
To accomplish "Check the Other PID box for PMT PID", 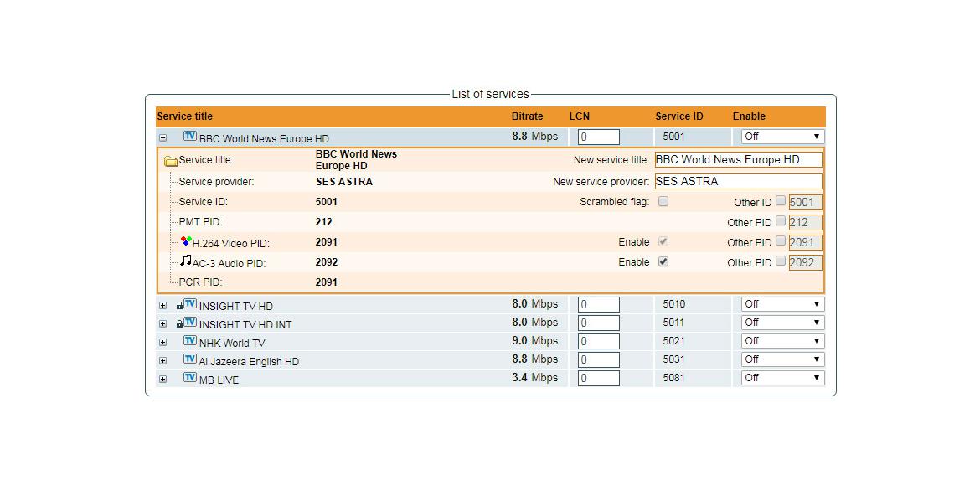I will coord(781,222).
